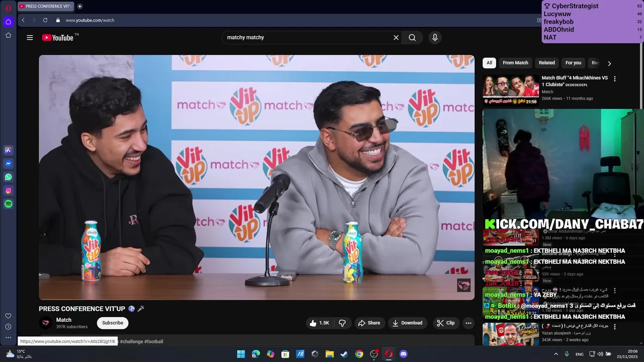The width and height of the screenshot is (644, 362).
Task: Open Microsoft Store from the taskbar
Action: pos(285,354)
